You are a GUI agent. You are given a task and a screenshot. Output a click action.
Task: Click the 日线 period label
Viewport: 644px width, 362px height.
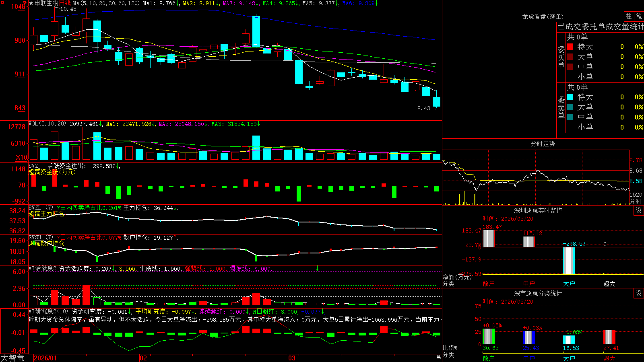point(65,3)
